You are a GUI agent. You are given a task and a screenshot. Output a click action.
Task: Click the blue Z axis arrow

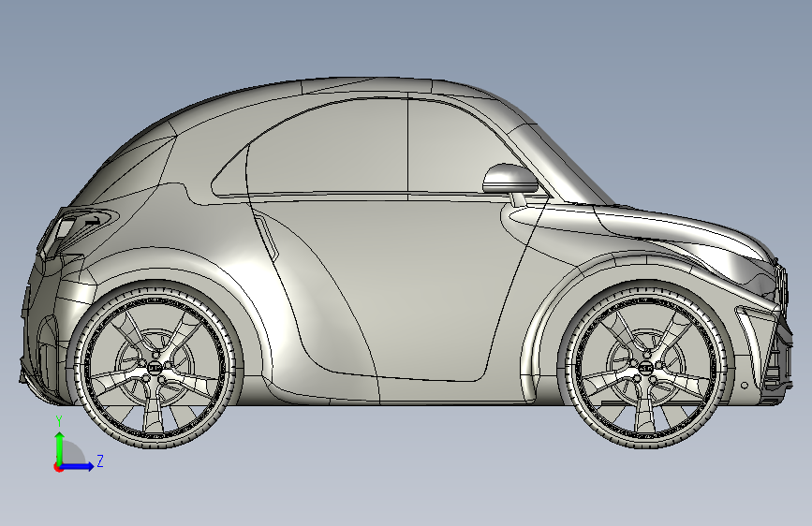(x=77, y=466)
